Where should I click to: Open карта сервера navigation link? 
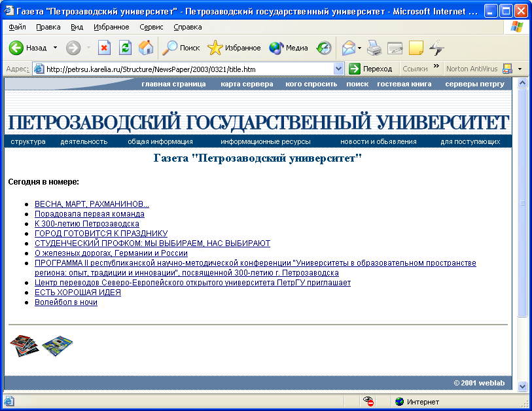point(247,84)
